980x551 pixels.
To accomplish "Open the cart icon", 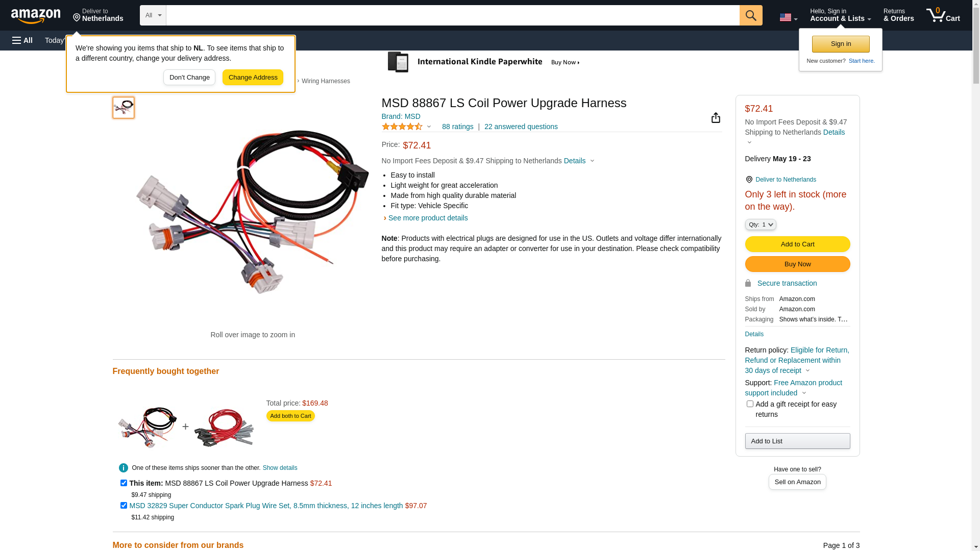I will pyautogui.click(x=943, y=15).
